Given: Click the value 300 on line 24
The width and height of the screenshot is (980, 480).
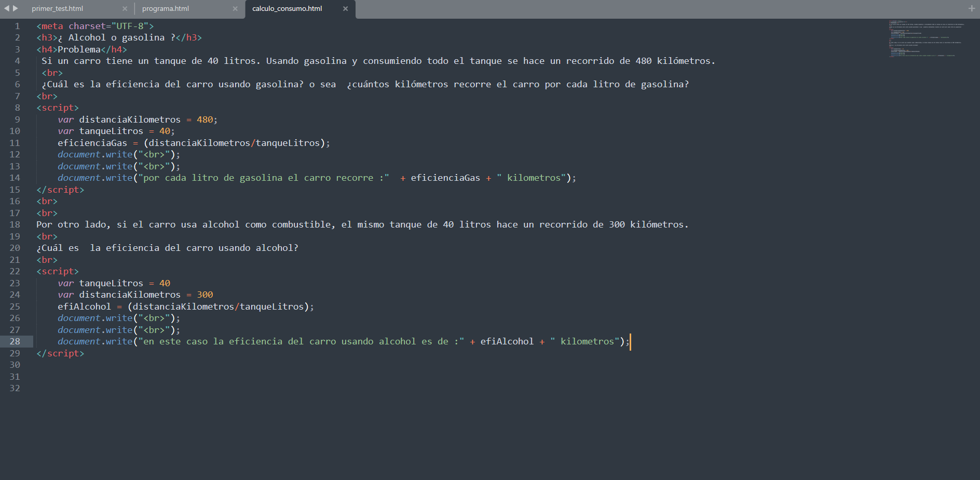Looking at the screenshot, I should click(x=205, y=295).
